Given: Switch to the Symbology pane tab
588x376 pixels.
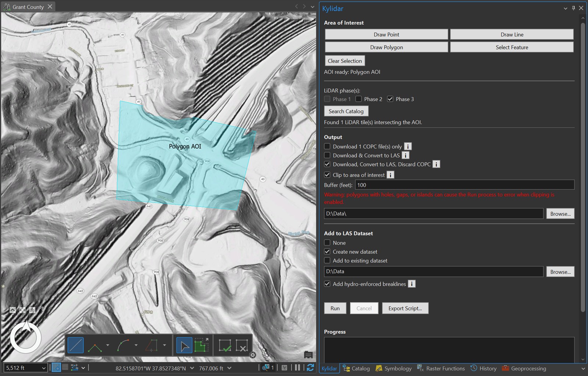Looking at the screenshot, I should pyautogui.click(x=394, y=368).
